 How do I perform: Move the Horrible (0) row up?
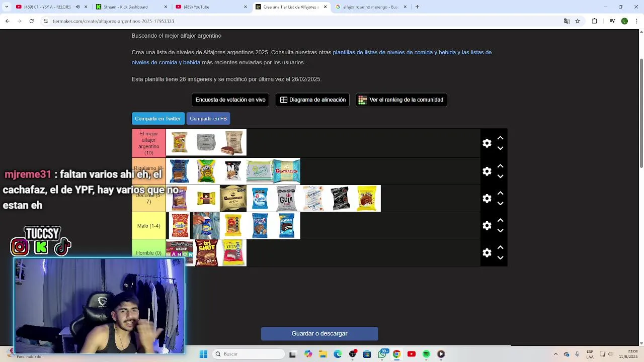point(500,247)
